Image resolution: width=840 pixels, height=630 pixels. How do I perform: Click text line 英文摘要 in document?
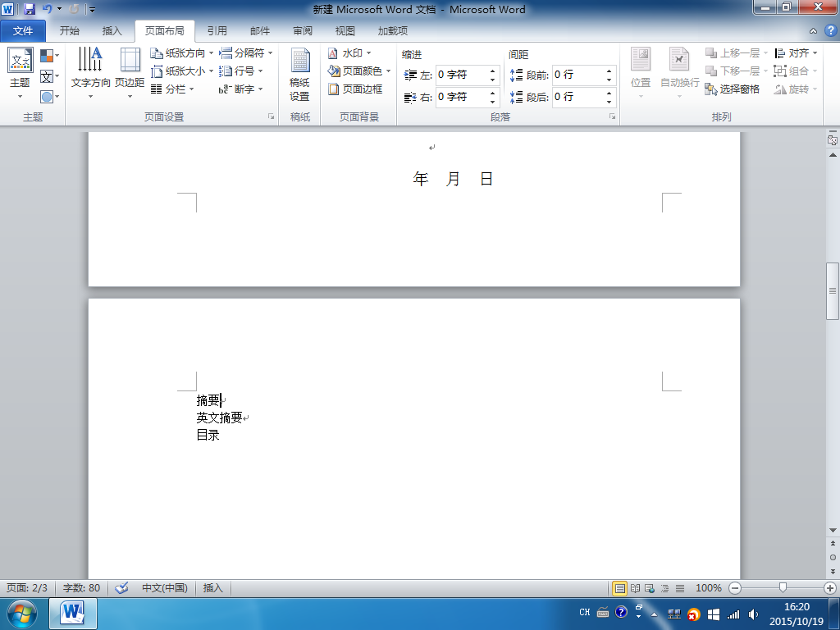[x=219, y=418]
